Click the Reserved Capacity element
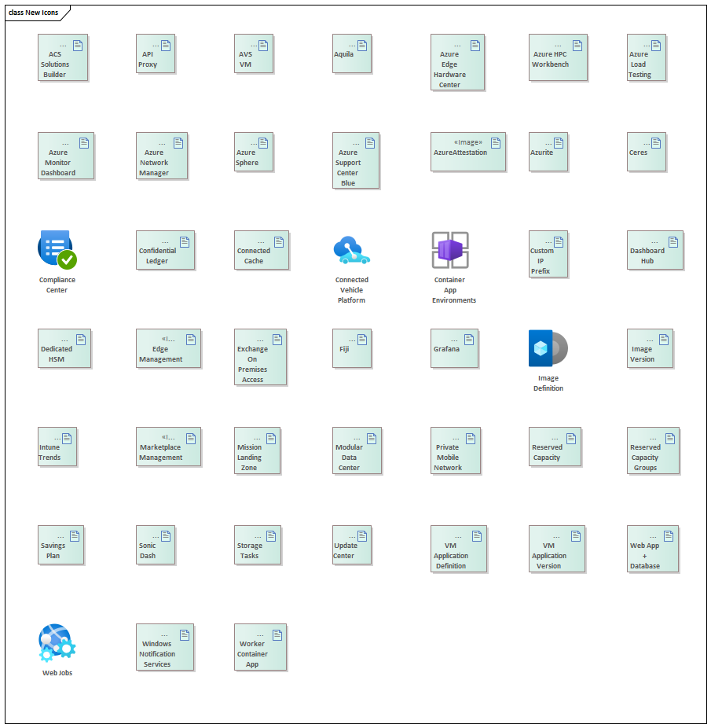 click(x=555, y=447)
